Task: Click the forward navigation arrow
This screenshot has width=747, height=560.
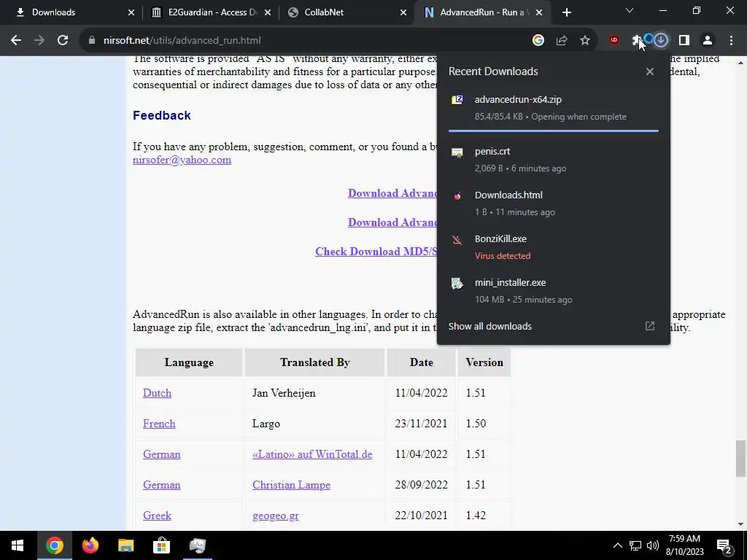Action: (39, 41)
